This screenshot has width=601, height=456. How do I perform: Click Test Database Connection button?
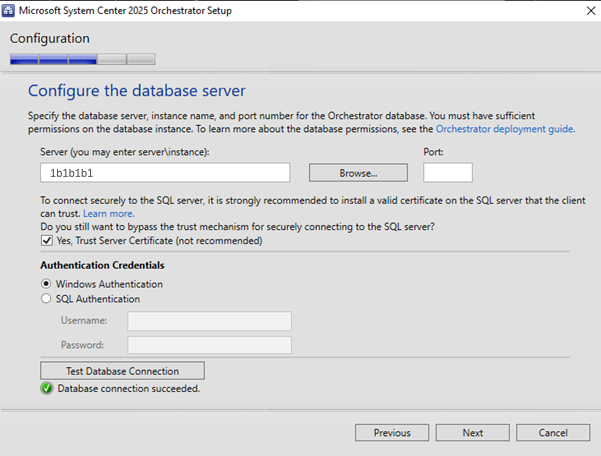pyautogui.click(x=122, y=371)
